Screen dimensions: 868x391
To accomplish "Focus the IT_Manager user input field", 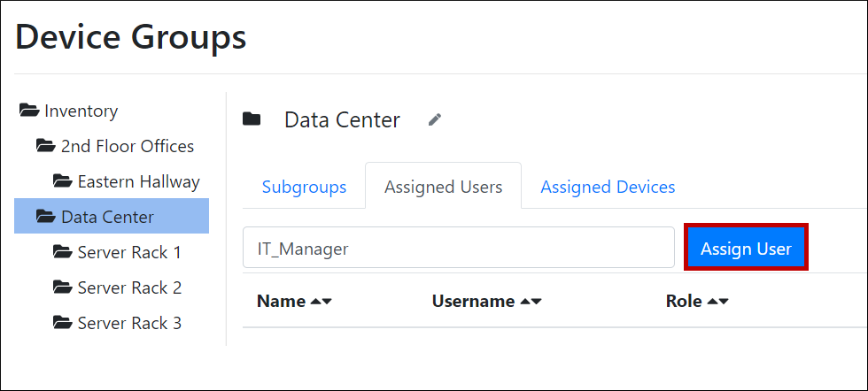I will pos(459,249).
